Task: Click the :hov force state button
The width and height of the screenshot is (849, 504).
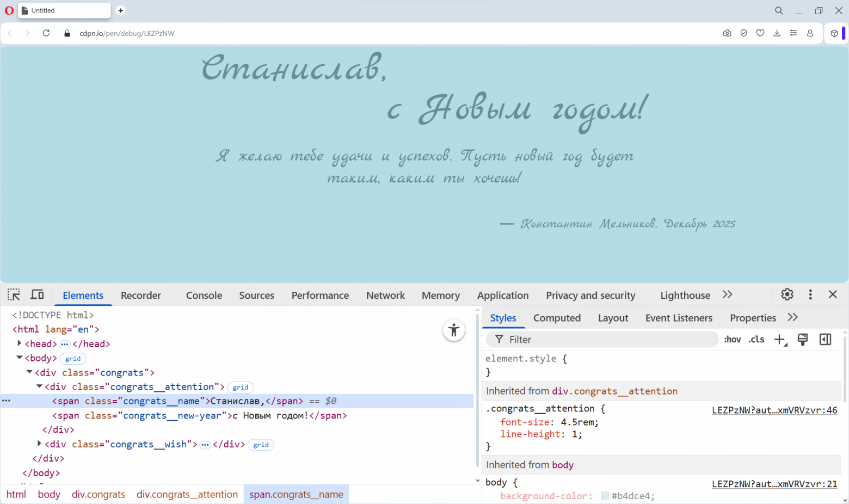Action: pyautogui.click(x=733, y=340)
